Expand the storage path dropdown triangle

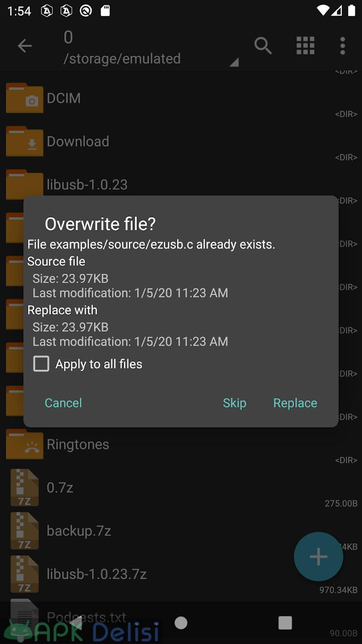[234, 62]
